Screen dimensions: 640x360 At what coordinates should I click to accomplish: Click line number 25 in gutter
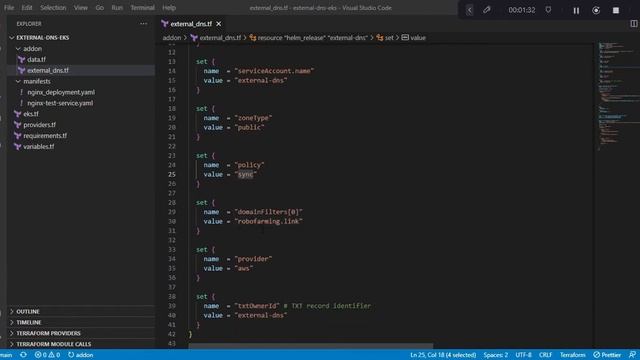(x=172, y=175)
